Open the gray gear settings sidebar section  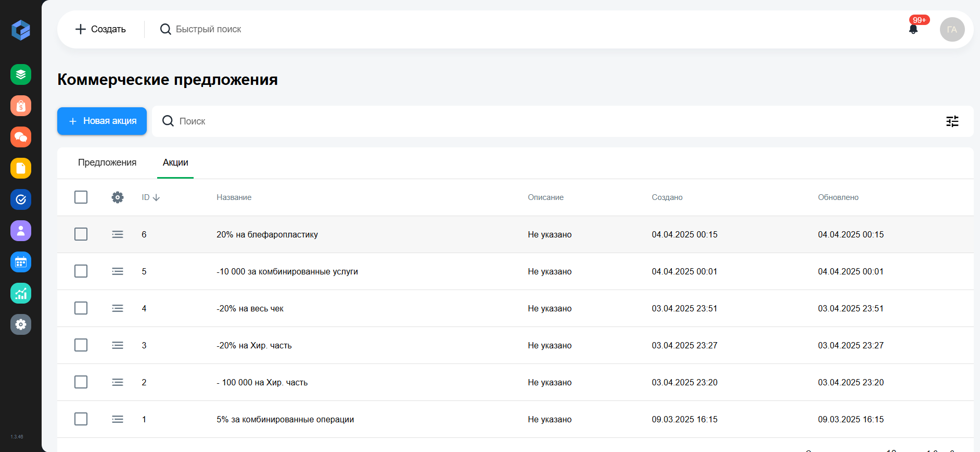coord(21,324)
